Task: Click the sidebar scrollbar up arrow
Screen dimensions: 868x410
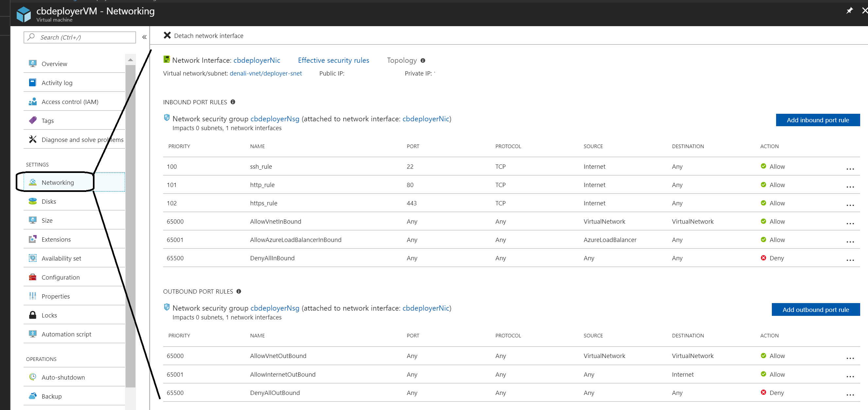Action: (130, 60)
